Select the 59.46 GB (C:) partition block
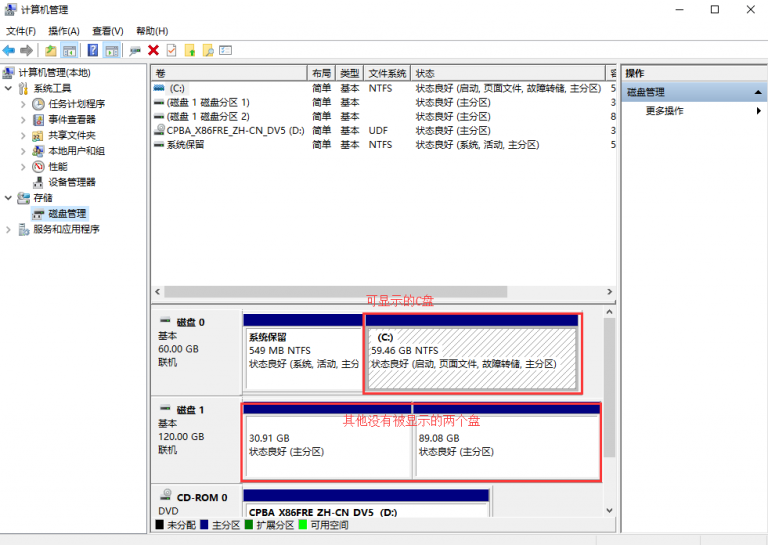This screenshot has width=768, height=545. [473, 357]
